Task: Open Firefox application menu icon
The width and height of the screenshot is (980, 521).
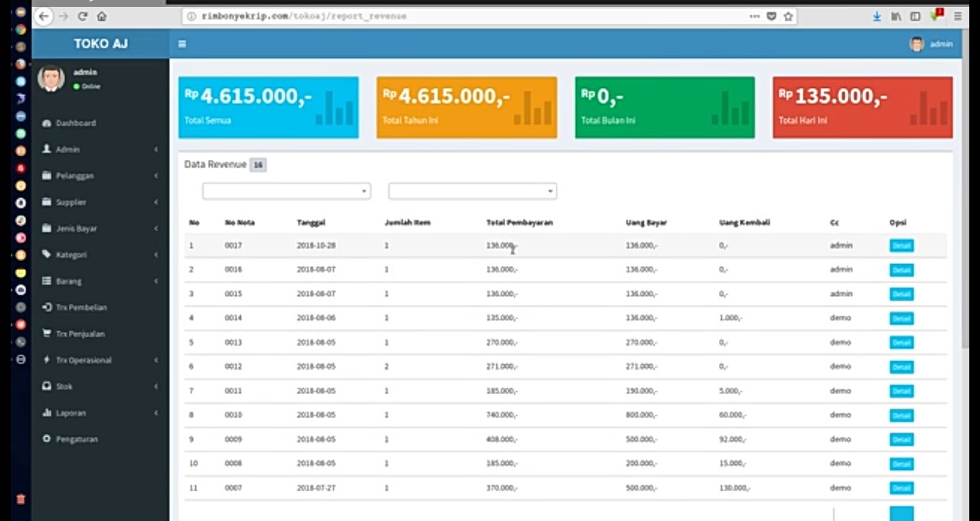Action: point(958,16)
